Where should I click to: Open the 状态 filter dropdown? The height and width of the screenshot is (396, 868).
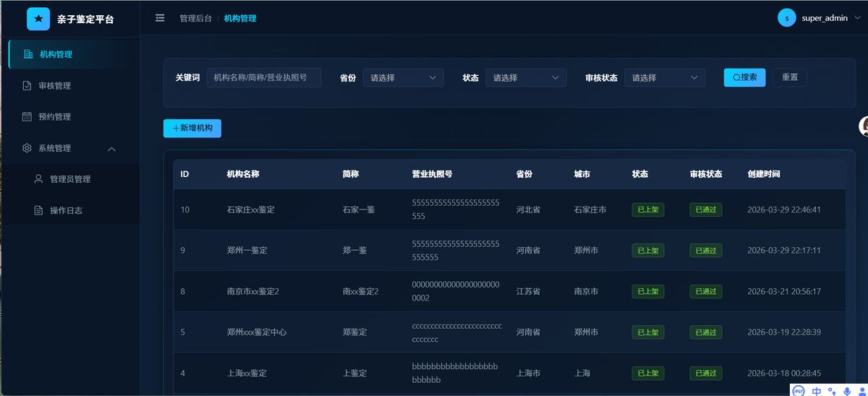tap(525, 78)
